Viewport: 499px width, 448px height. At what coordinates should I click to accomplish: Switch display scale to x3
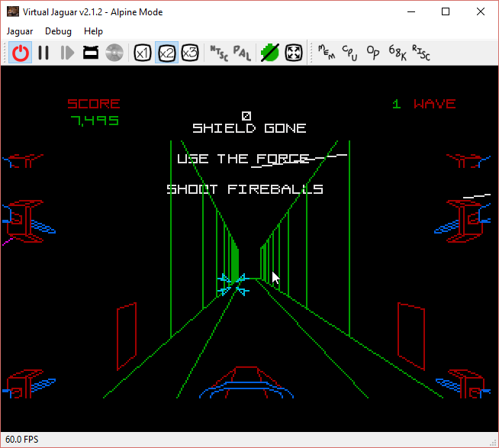(x=190, y=53)
